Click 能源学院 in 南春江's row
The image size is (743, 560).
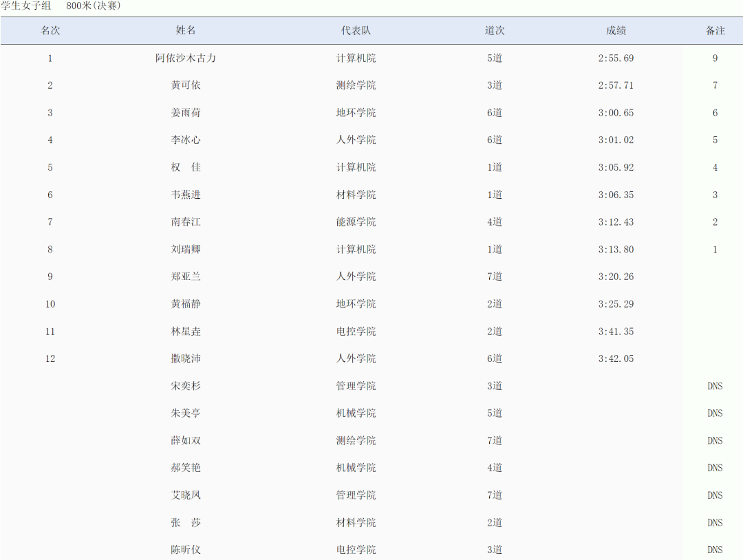click(x=356, y=222)
